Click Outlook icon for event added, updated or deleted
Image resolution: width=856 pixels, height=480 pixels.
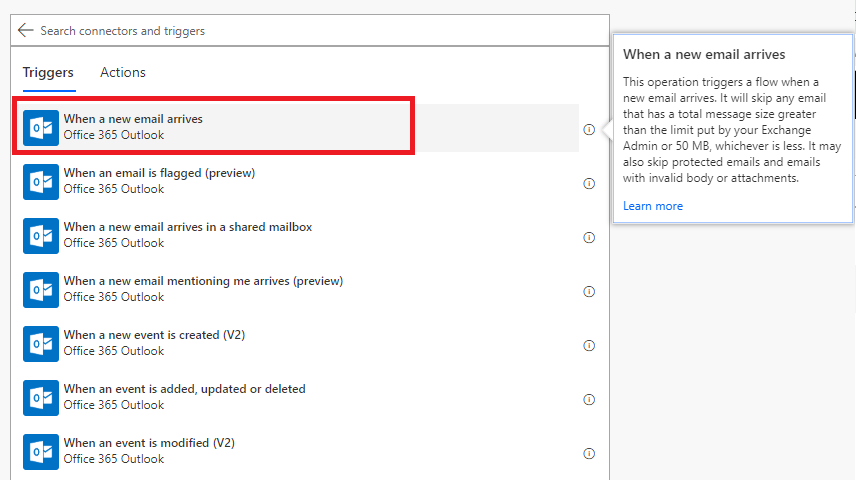[41, 398]
